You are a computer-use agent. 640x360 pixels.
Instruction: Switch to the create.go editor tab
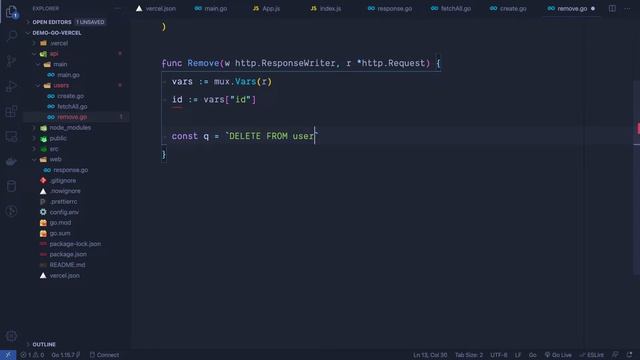point(509,9)
